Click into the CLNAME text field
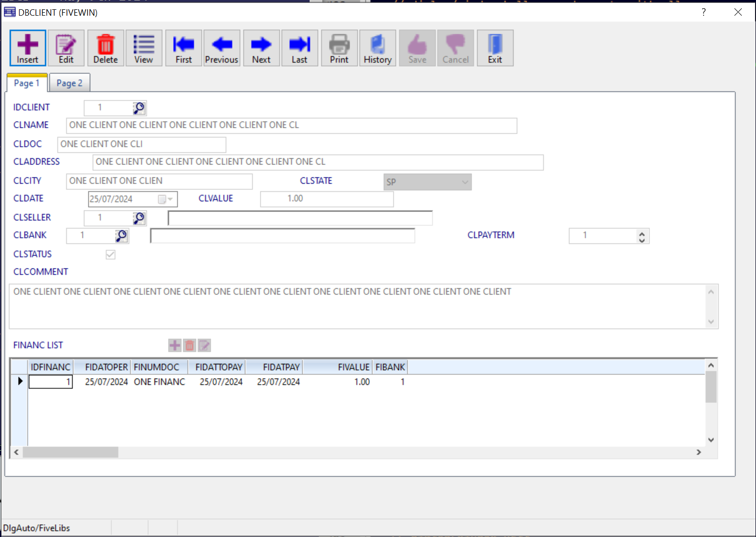 [291, 125]
